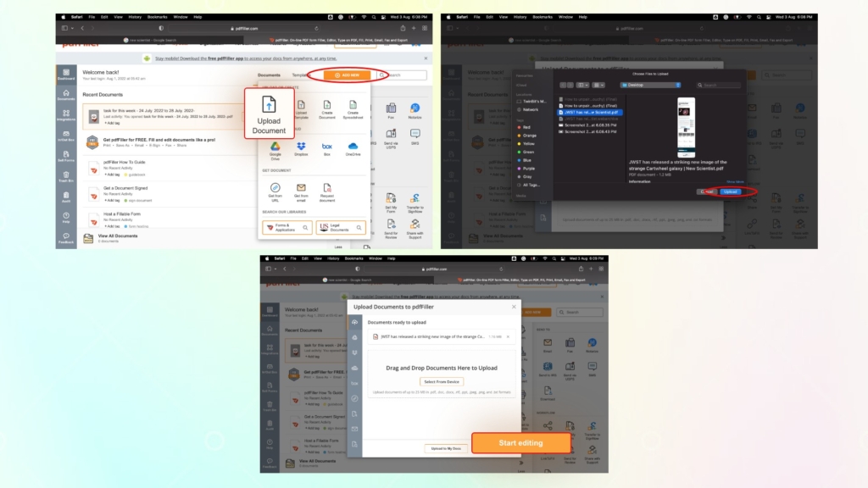
Task: Open Safari File menu in the upload dialog screenshot
Action: pyautogui.click(x=293, y=258)
